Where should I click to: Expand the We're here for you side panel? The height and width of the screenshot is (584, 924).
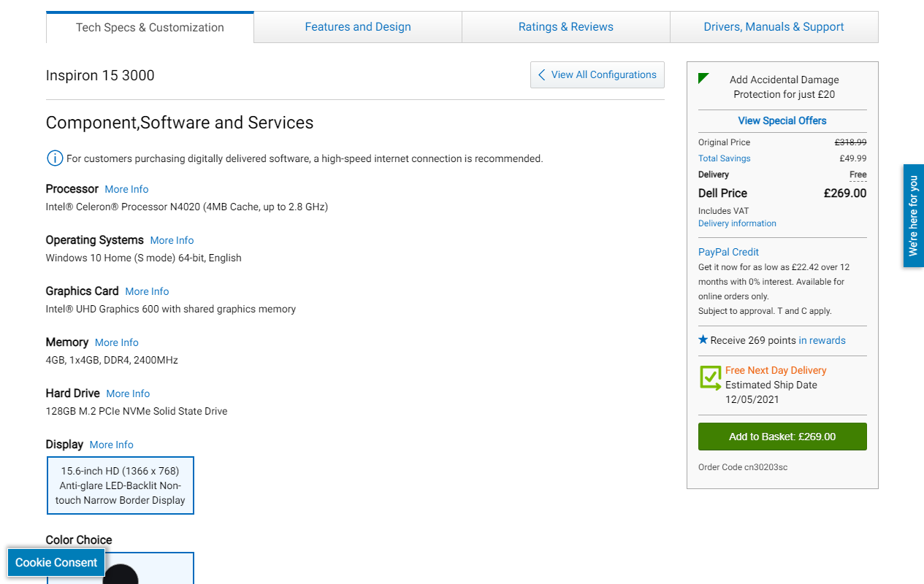tap(913, 215)
